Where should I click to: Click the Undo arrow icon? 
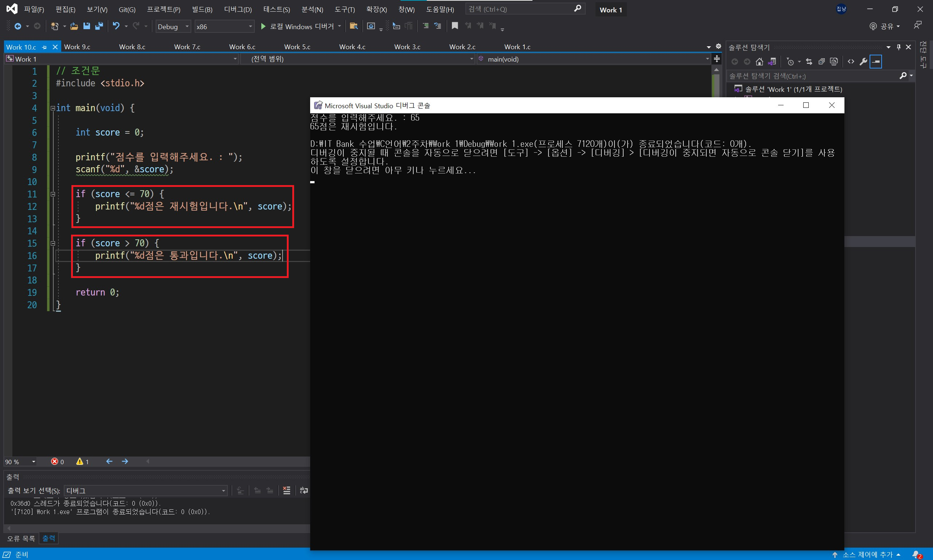(116, 26)
